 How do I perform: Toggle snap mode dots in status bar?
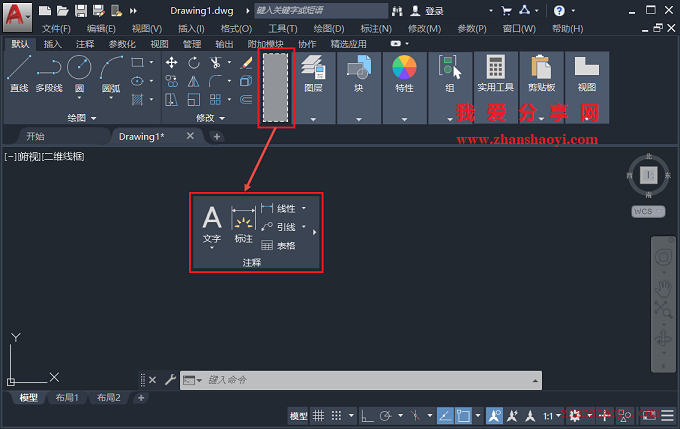point(337,416)
